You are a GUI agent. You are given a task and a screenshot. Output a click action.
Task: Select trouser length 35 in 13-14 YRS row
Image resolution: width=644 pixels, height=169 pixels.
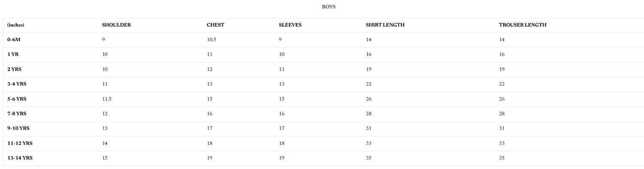[x=501, y=158]
